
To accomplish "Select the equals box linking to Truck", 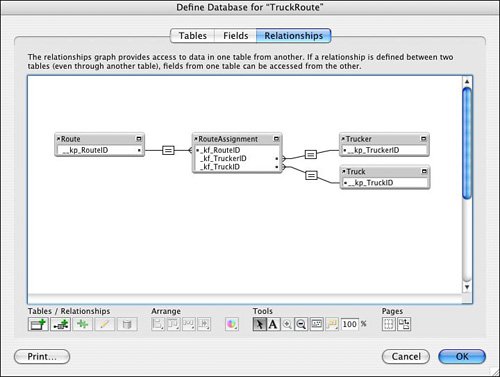I will (311, 175).
